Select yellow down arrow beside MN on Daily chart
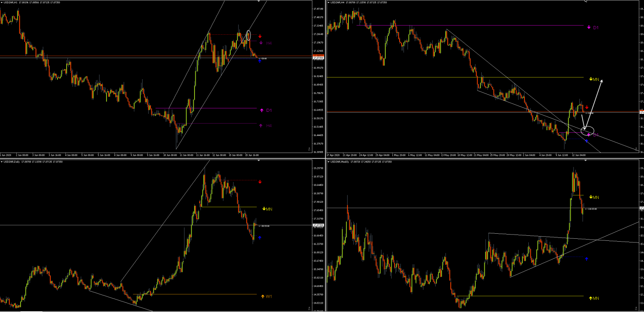The height and width of the screenshot is (312, 644). click(x=264, y=209)
